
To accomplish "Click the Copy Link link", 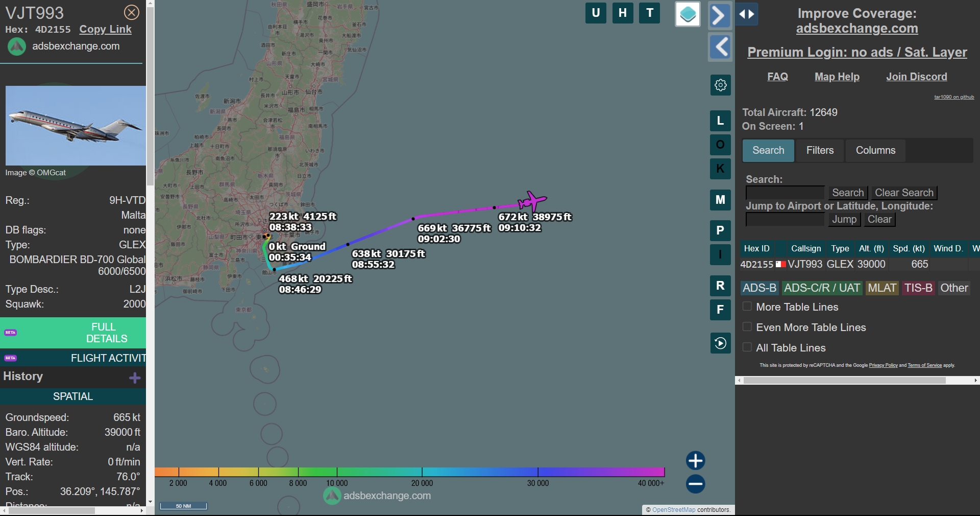I will [x=105, y=30].
